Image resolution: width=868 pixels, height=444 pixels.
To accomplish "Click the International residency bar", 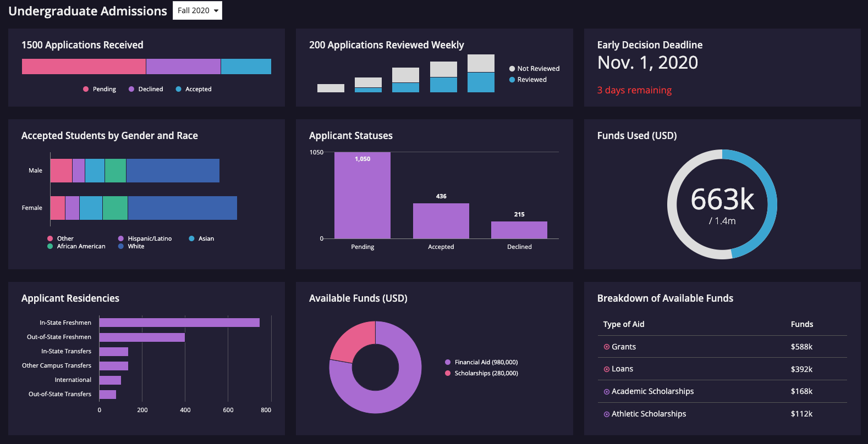I will point(110,380).
